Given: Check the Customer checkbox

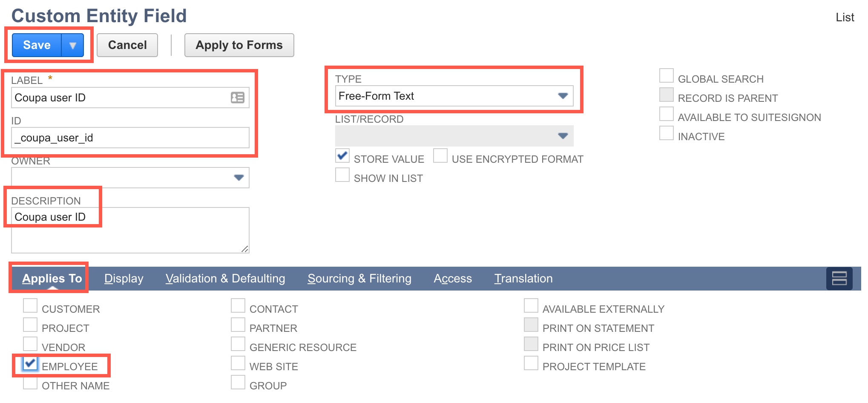Looking at the screenshot, I should pos(30,306).
